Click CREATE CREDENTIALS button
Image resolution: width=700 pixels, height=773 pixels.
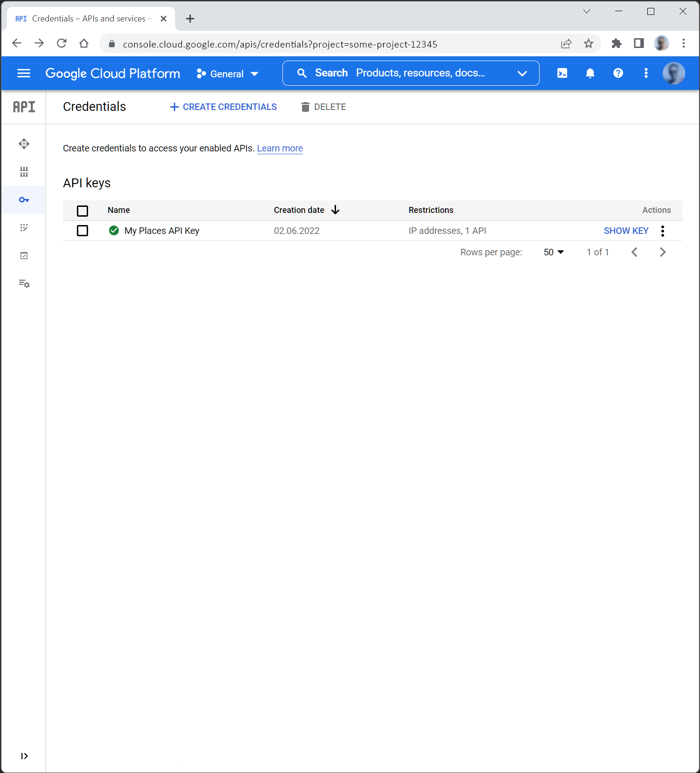tap(224, 107)
